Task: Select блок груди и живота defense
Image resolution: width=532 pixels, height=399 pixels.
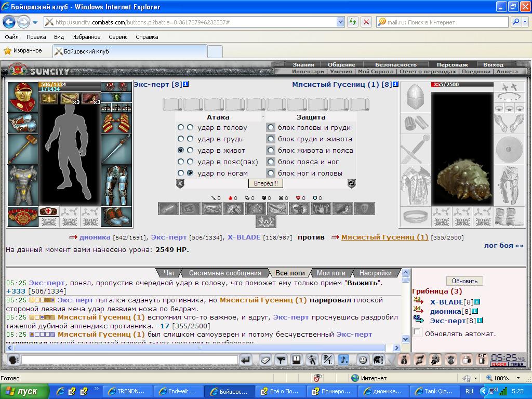Action: pyautogui.click(x=270, y=139)
